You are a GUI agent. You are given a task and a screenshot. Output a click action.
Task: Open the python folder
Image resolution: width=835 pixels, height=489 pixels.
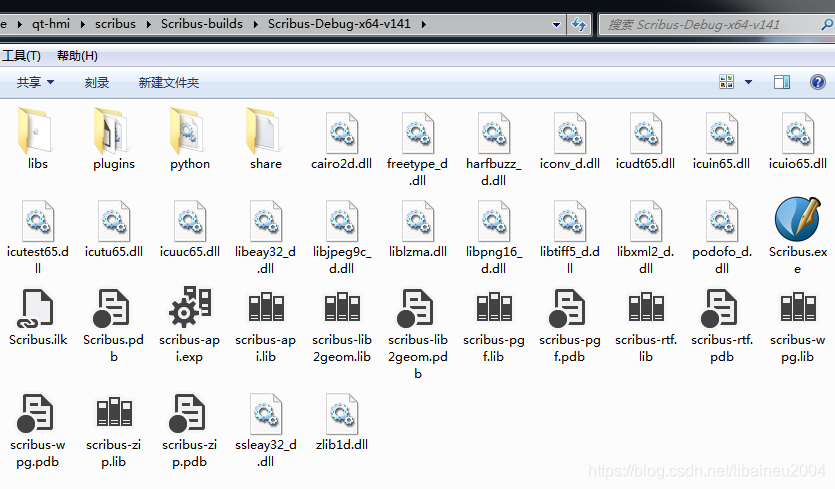[188, 131]
